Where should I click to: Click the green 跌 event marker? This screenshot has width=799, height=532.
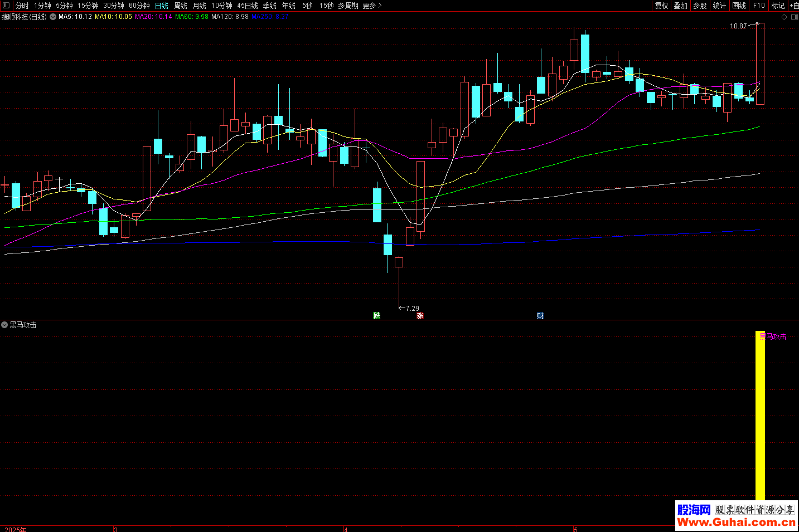pyautogui.click(x=377, y=315)
